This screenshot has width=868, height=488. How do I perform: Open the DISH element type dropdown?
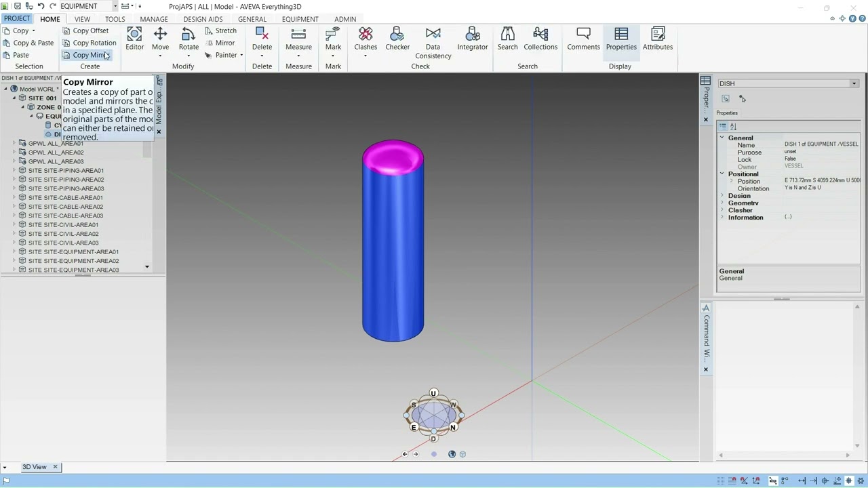854,83
